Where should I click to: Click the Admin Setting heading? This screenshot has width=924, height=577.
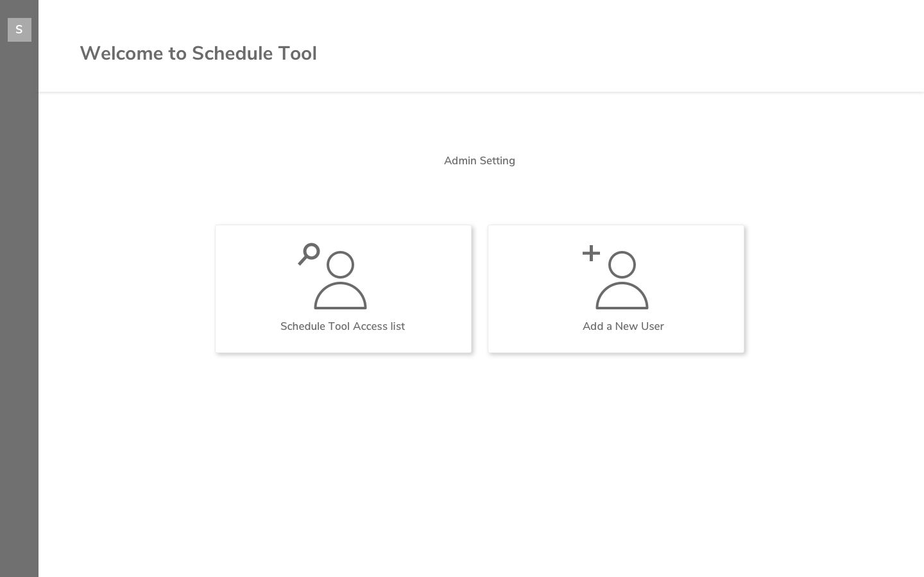(x=479, y=160)
